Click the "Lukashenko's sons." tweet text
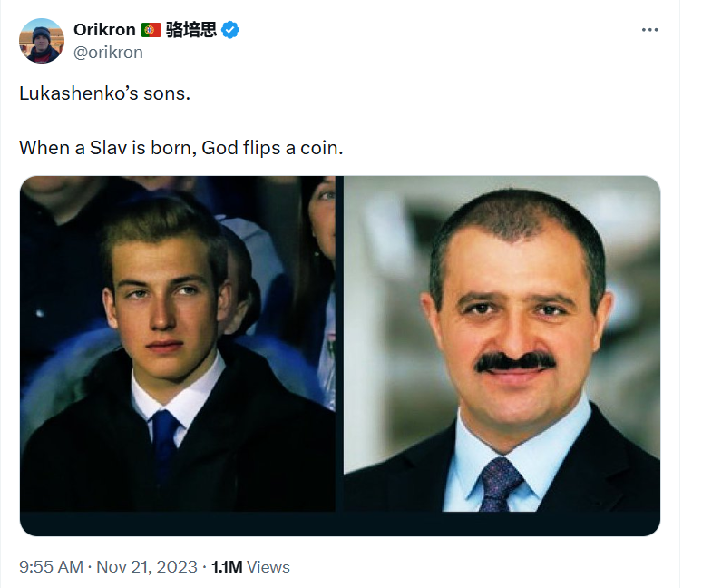 tap(105, 94)
